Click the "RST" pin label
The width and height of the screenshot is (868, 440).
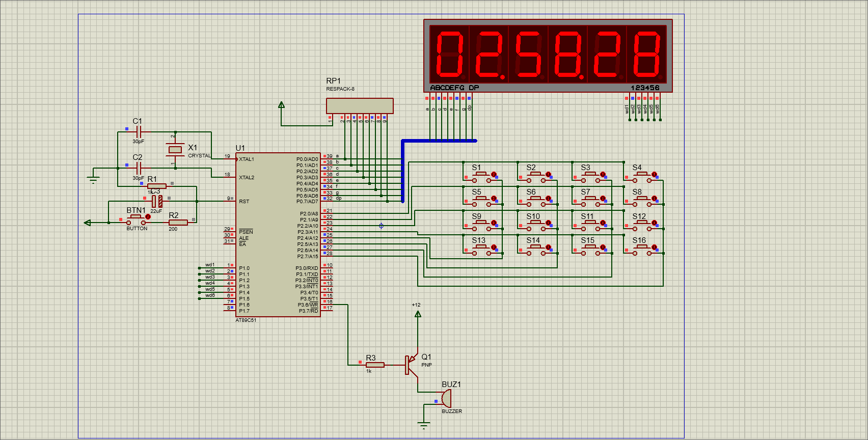tap(244, 202)
